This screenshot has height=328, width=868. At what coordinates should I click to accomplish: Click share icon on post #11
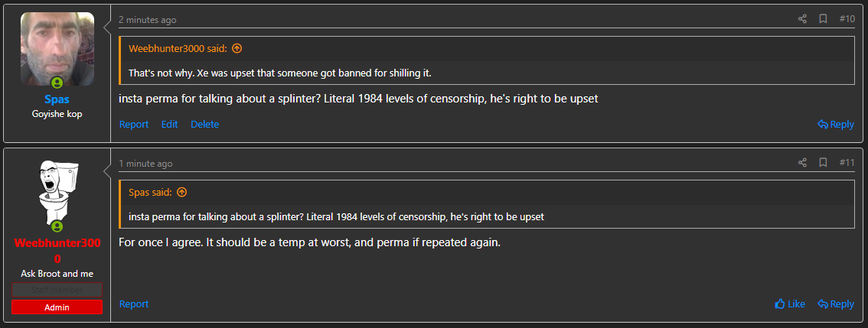(802, 163)
